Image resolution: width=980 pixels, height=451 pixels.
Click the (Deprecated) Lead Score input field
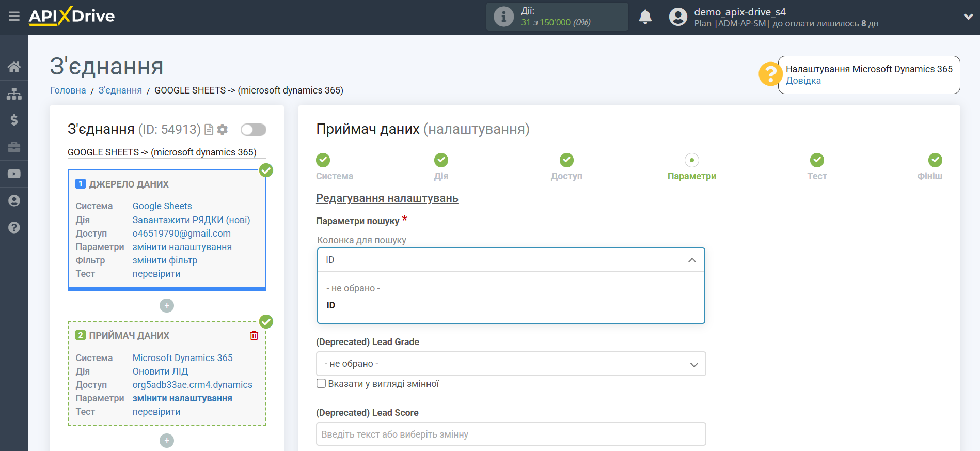[x=511, y=434]
